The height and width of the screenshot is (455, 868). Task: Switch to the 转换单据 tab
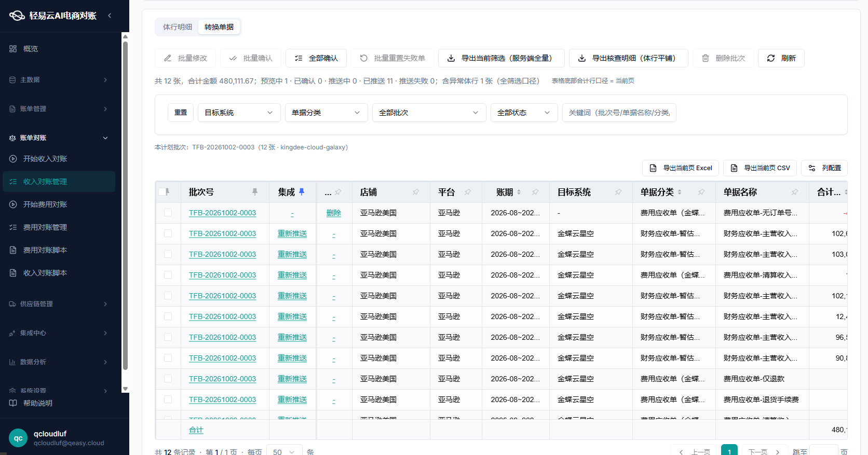tap(219, 27)
